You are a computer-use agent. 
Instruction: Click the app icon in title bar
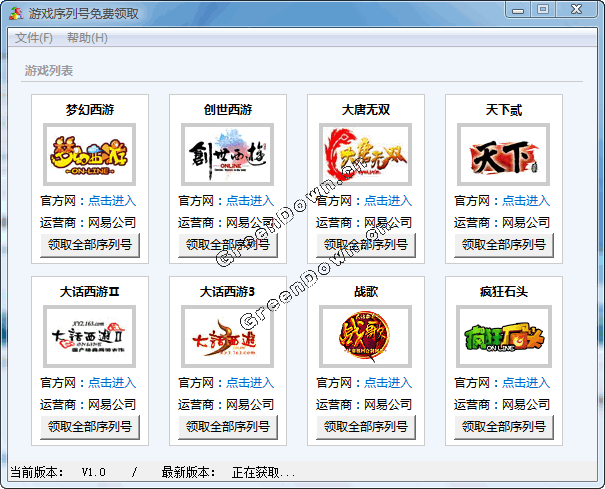(x=16, y=14)
